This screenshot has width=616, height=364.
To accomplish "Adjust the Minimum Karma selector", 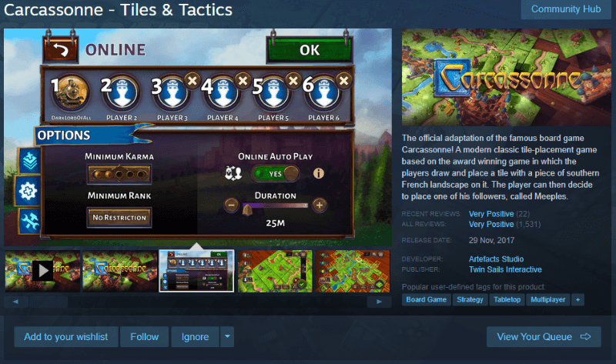I will pos(119,175).
